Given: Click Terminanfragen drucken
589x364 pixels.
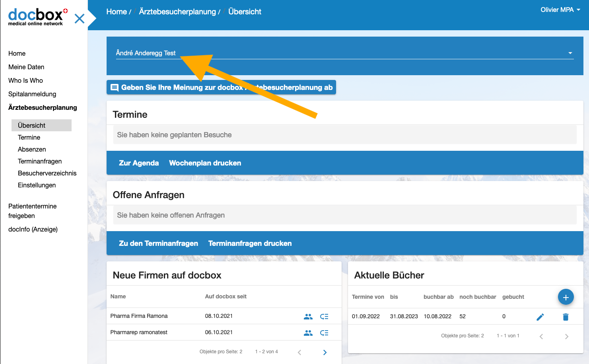Looking at the screenshot, I should (x=250, y=243).
